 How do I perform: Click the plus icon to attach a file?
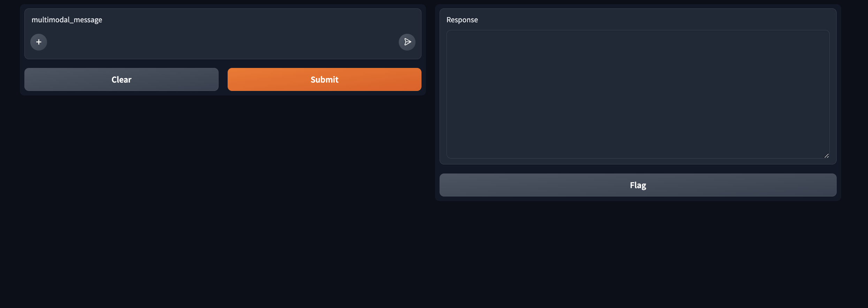(39, 42)
